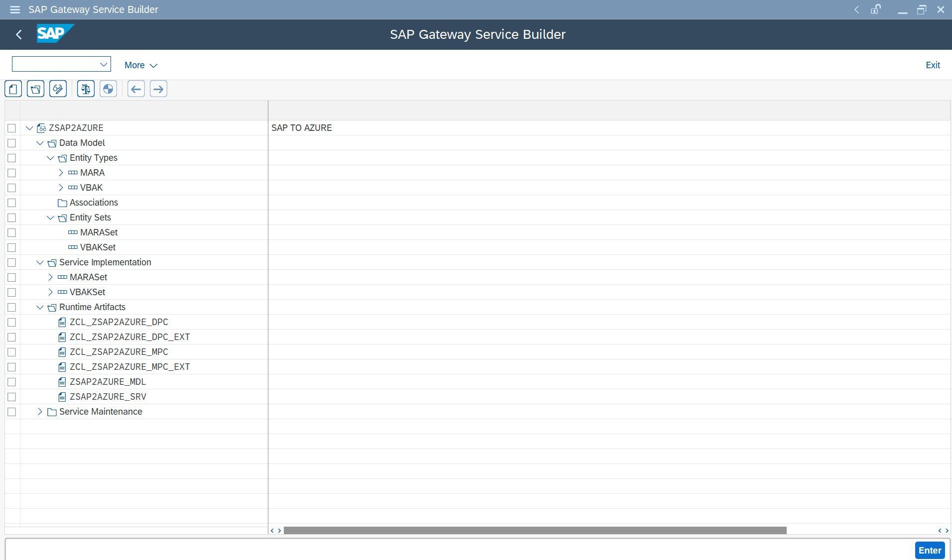
Task: Tick the checkbox for ZCL_ZSAP2AZURE_DPC_EXT row
Action: coord(12,337)
